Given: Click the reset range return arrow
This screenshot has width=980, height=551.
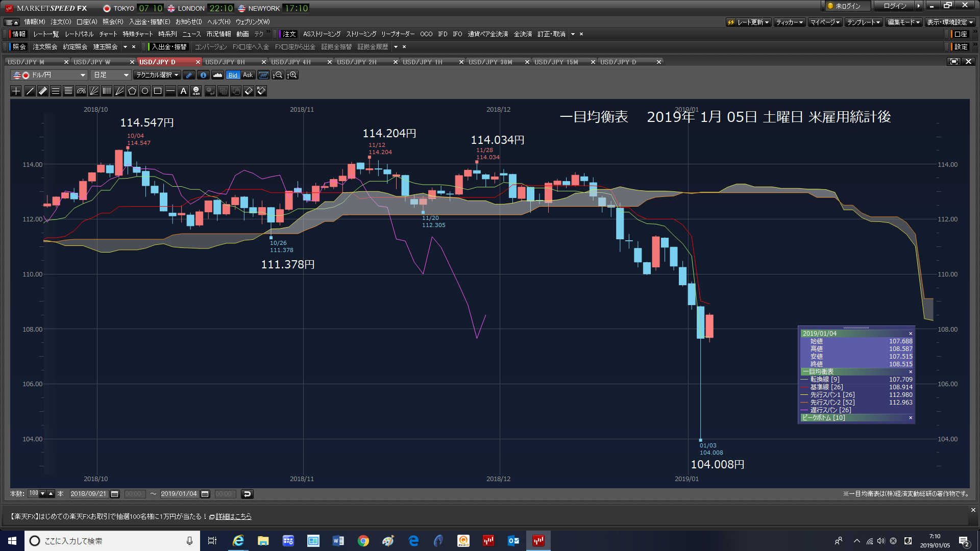Looking at the screenshot, I should (x=247, y=494).
